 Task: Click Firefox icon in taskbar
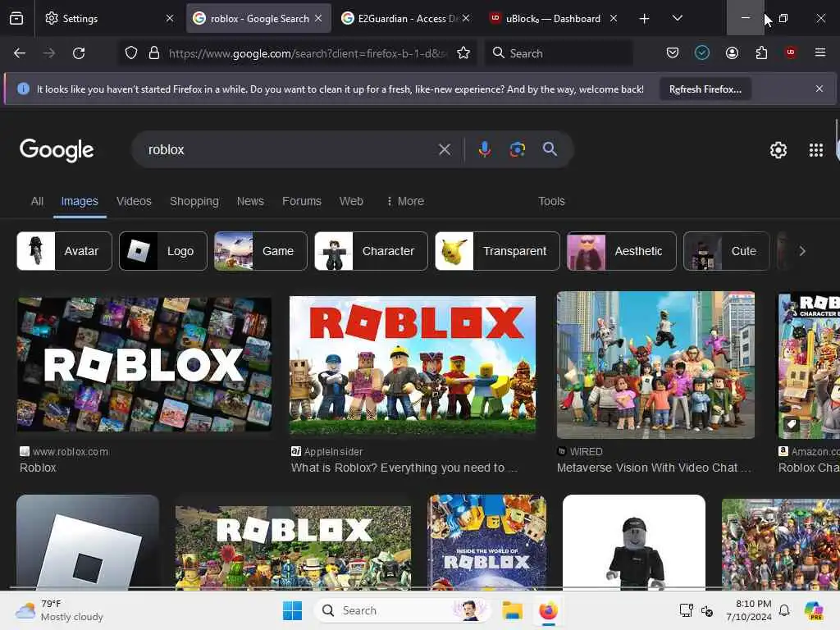(548, 610)
